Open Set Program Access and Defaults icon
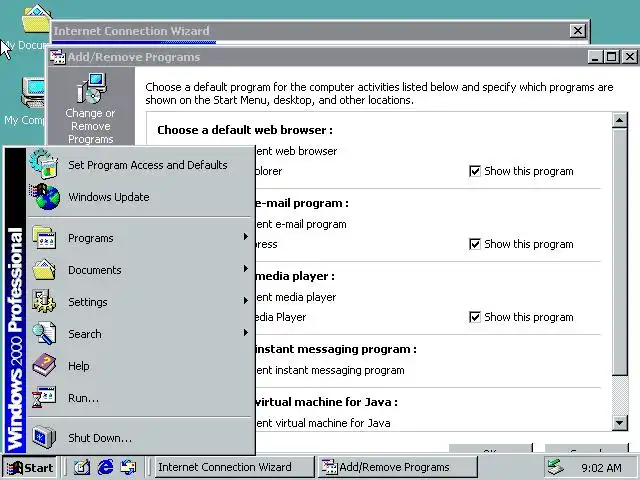The width and height of the screenshot is (640, 480). [x=44, y=164]
